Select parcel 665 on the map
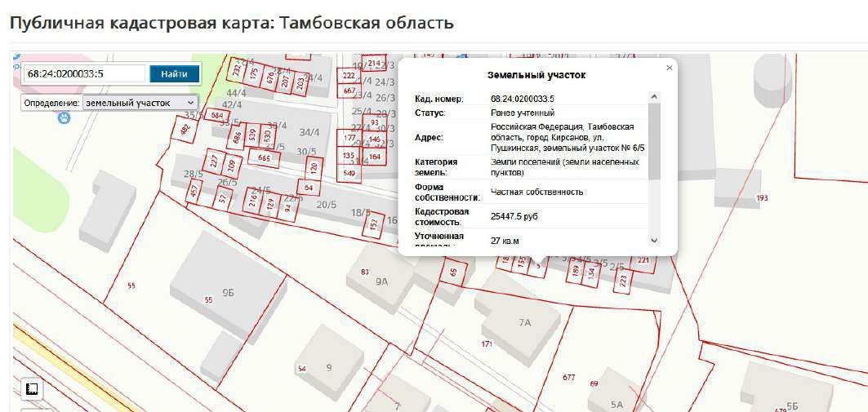Viewport: 868px width, 412px height. [x=264, y=158]
